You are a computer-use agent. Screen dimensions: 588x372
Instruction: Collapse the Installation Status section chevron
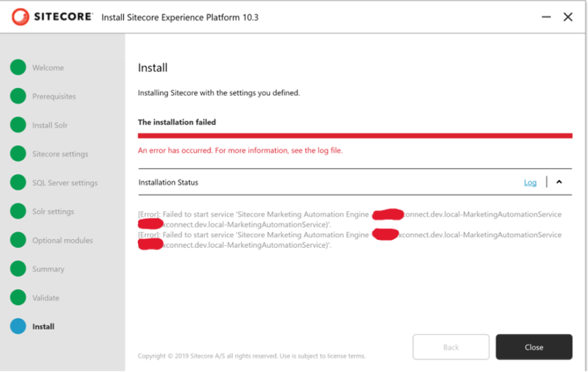559,182
